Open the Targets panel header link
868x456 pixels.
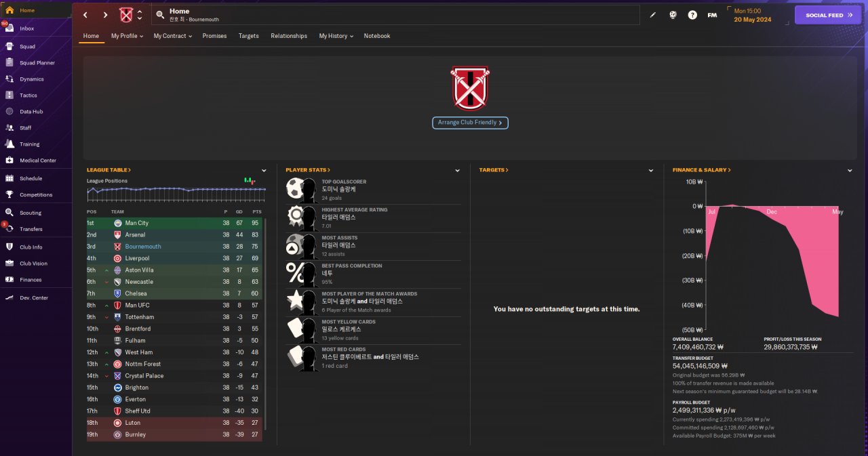[x=494, y=170]
